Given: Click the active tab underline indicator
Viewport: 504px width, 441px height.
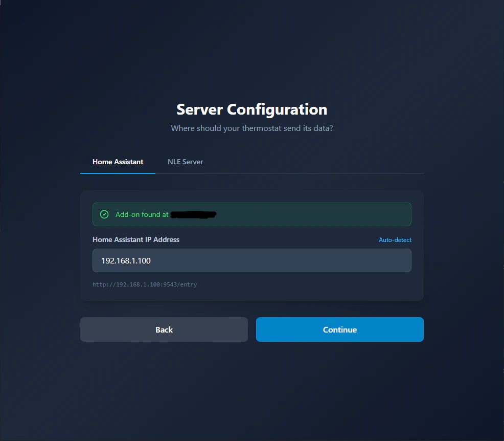Looking at the screenshot, I should click(x=117, y=173).
